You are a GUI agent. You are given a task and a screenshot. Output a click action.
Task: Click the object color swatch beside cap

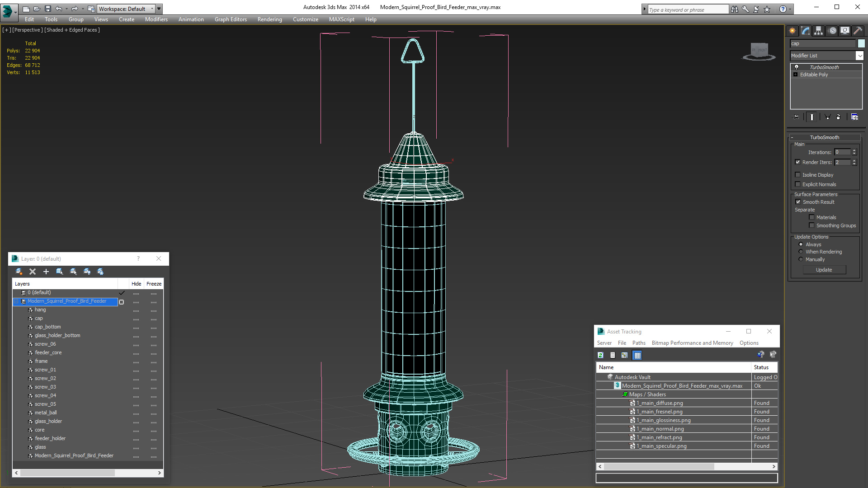point(861,43)
